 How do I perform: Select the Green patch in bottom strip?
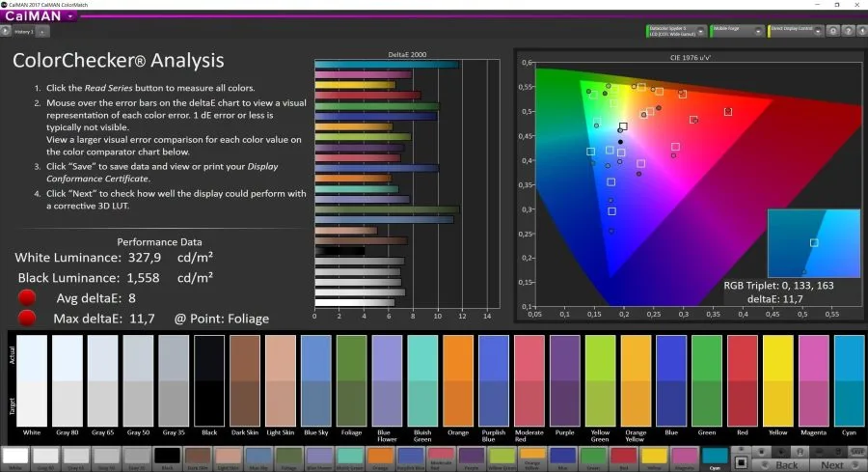(593, 458)
